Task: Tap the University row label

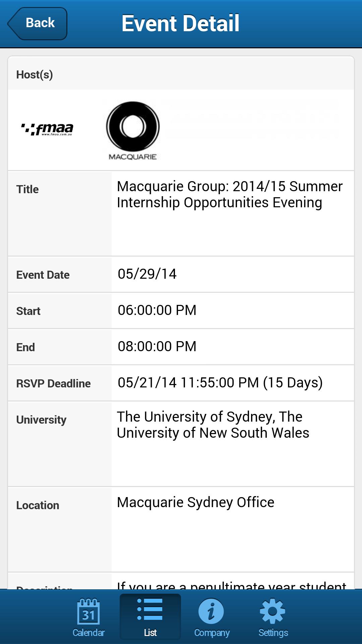Action: coord(41,420)
